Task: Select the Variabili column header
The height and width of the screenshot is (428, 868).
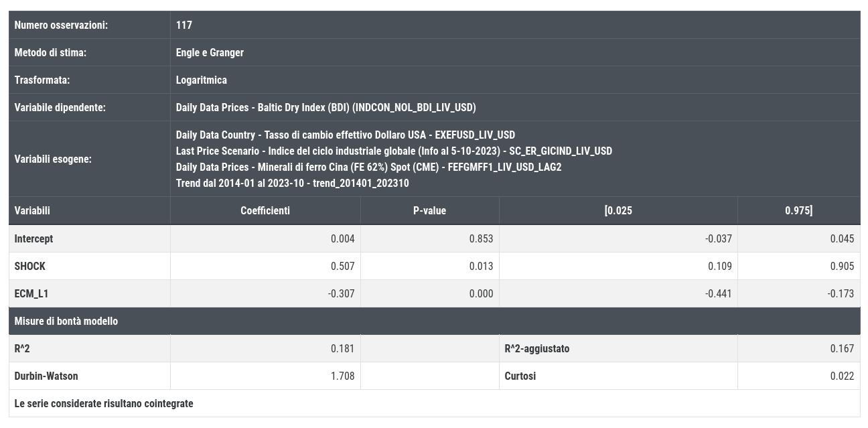Action: point(32,210)
